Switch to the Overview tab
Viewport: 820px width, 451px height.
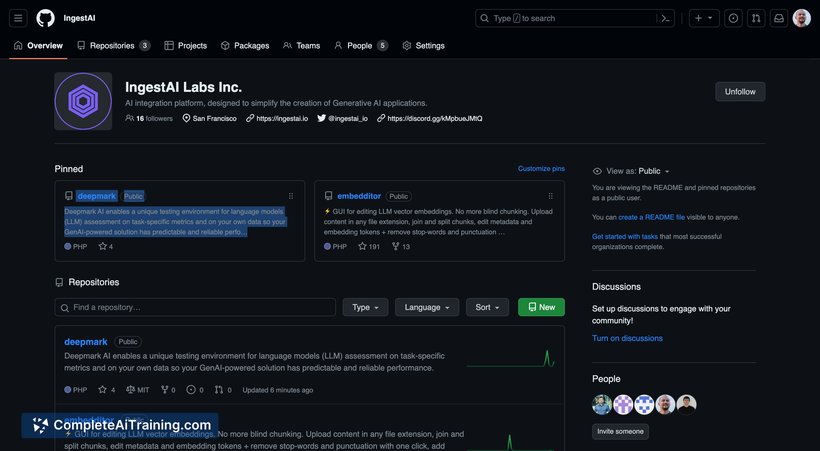point(38,46)
